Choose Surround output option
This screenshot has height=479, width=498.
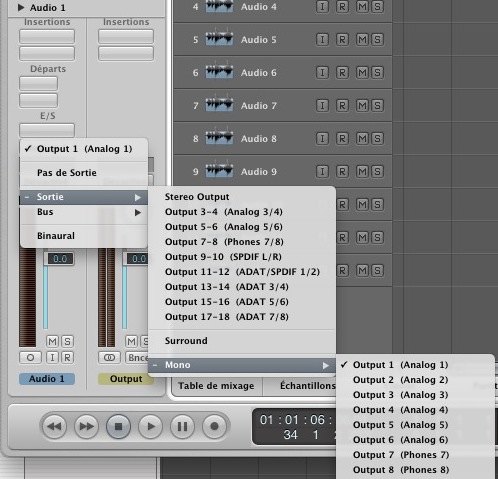coord(242,341)
